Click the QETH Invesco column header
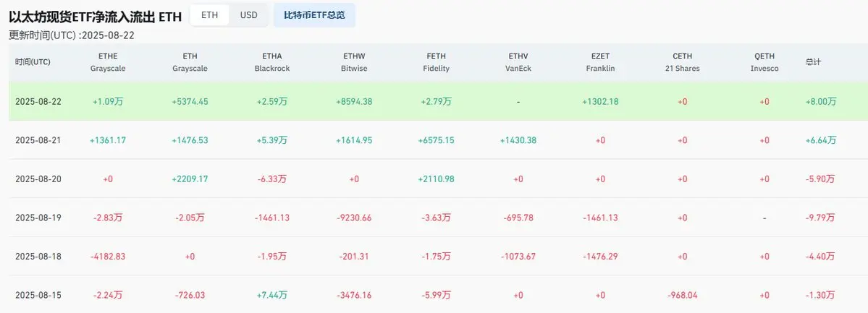868x313 pixels. 764,62
